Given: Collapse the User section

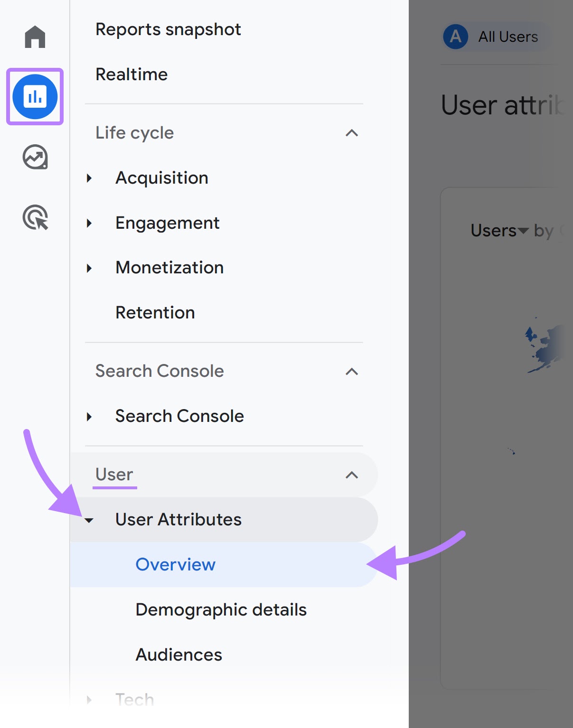Looking at the screenshot, I should click(x=352, y=475).
